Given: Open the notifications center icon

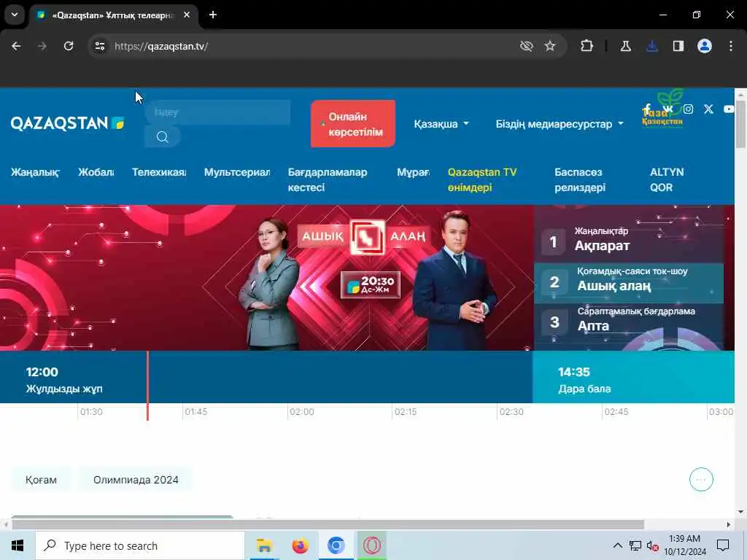Looking at the screenshot, I should tap(723, 545).
